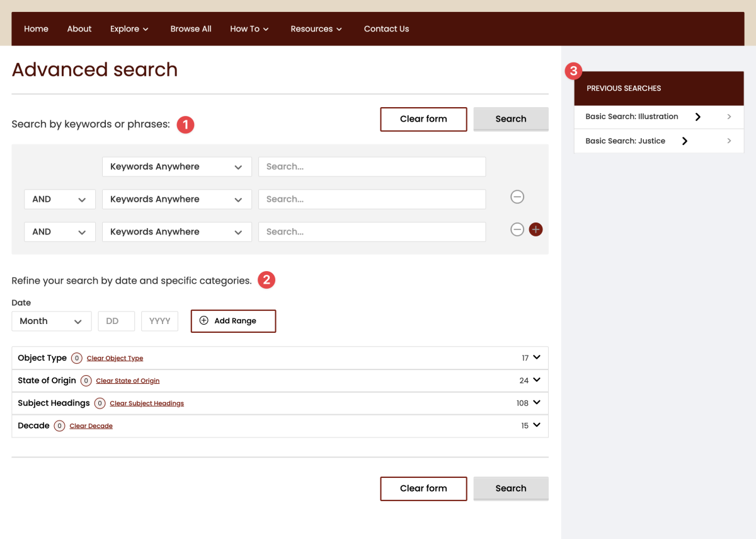Go to Home in navigation bar

36,29
